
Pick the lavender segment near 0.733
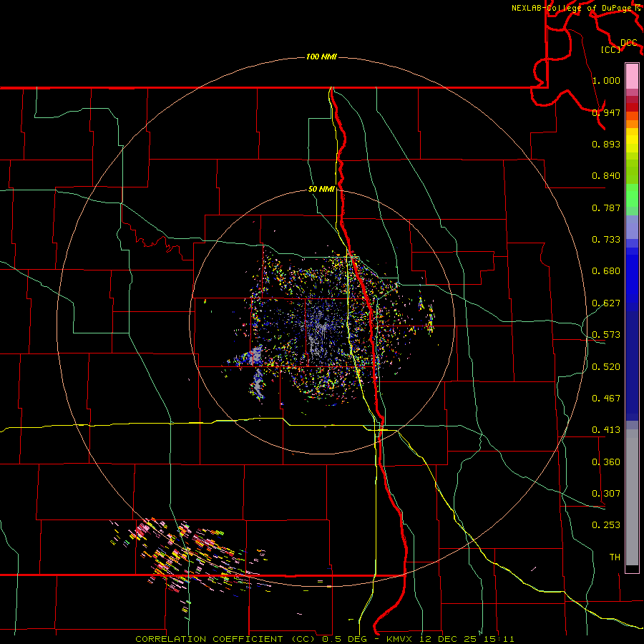pyautogui.click(x=632, y=228)
